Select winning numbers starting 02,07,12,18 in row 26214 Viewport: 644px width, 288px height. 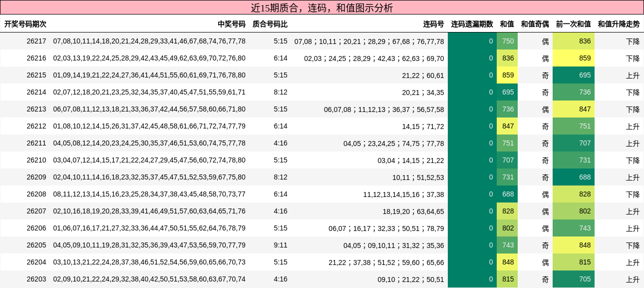tap(149, 92)
